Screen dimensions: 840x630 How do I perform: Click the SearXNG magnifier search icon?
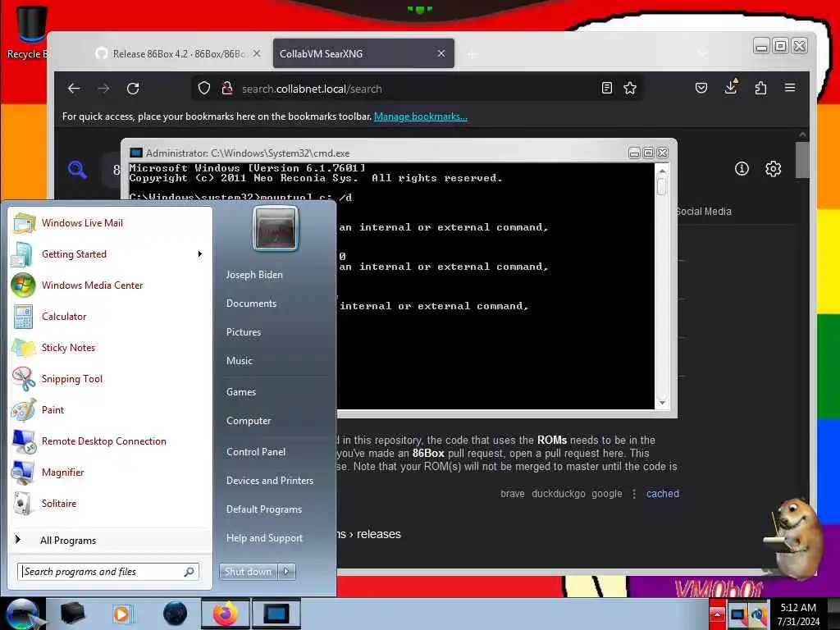pyautogui.click(x=77, y=169)
